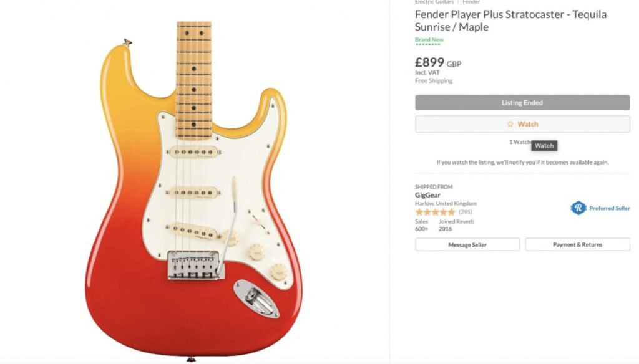This screenshot has height=364, width=639.
Task: Click the Fender breadcrumb link
Action: tap(471, 2)
